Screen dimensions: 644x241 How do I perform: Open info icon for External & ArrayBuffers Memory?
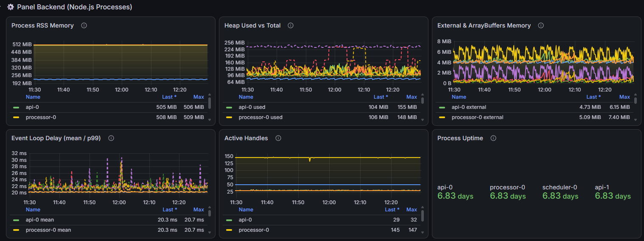pos(541,25)
